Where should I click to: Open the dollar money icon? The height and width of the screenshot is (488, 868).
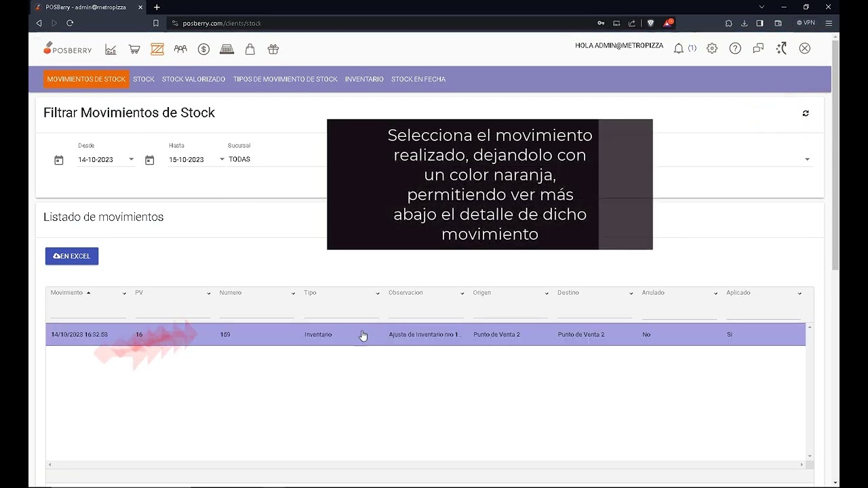tap(203, 49)
